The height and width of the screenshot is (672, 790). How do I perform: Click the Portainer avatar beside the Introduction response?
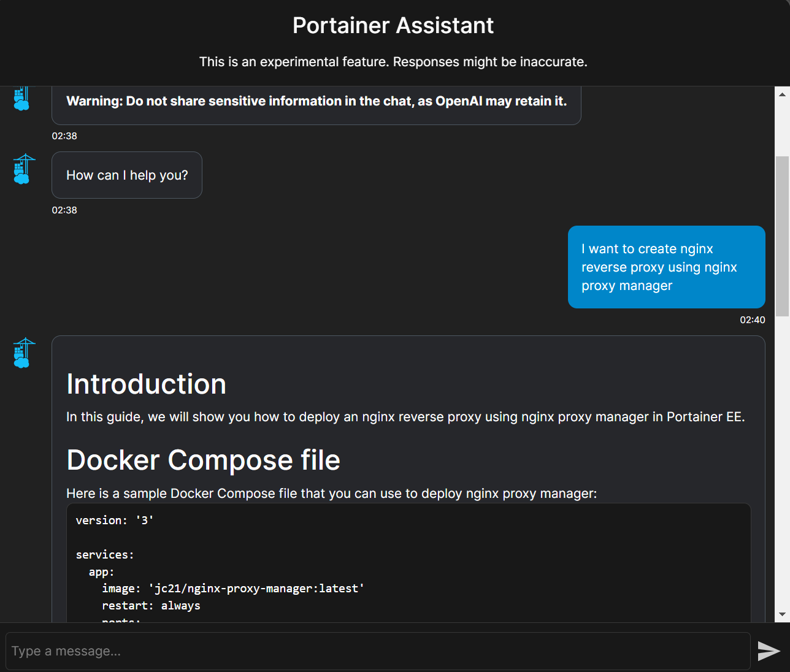[22, 353]
